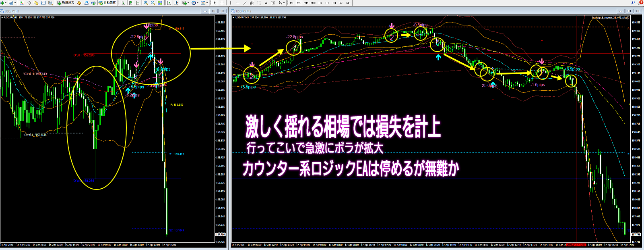Image resolution: width=644 pixels, height=250 pixels.
Task: Expand the templates dropdown arrow
Action: pos(208,3)
